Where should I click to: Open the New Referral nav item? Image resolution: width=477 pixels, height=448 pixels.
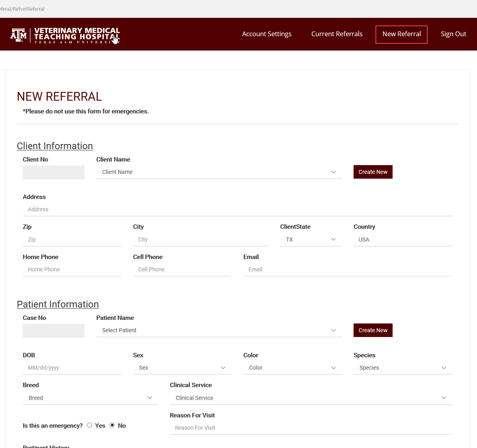[x=401, y=34]
